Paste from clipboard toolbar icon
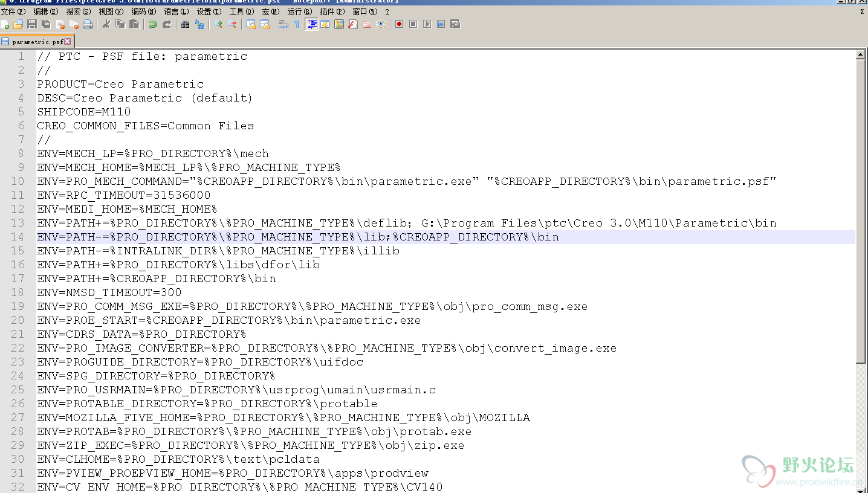Viewport: 868px width, 493px height. 134,24
